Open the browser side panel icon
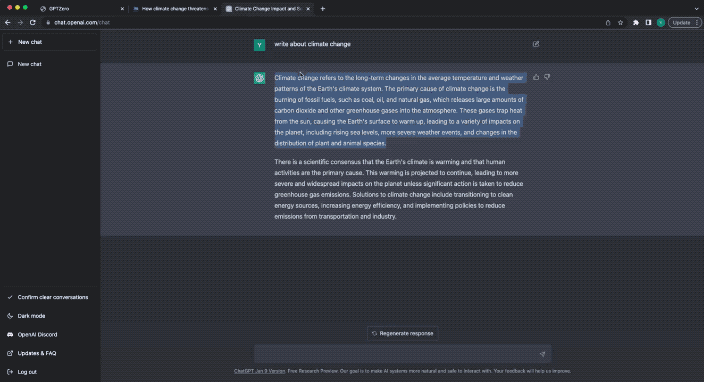 (648, 22)
